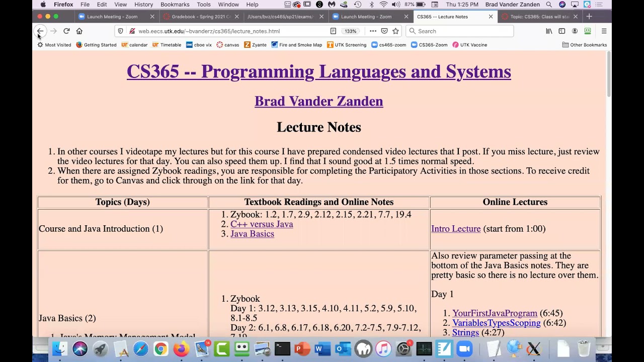Save page to Pocket icon
644x362 pixels.
(384, 31)
